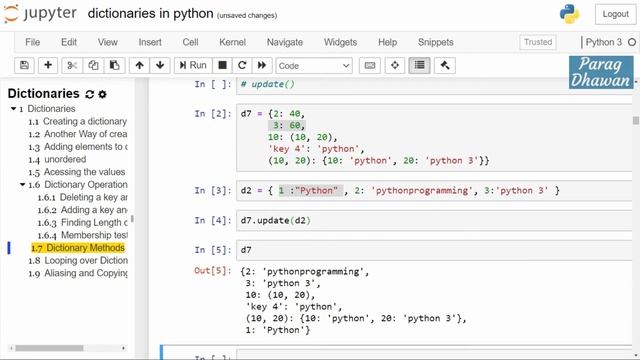Image resolution: width=640 pixels, height=360 pixels.
Task: Click the d7 dictionary definition cell
Action: (x=434, y=138)
